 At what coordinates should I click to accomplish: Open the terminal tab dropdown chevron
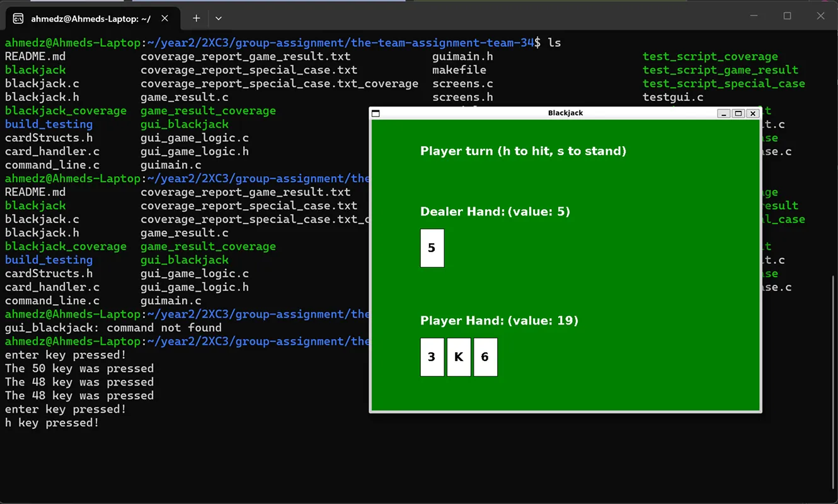point(218,18)
